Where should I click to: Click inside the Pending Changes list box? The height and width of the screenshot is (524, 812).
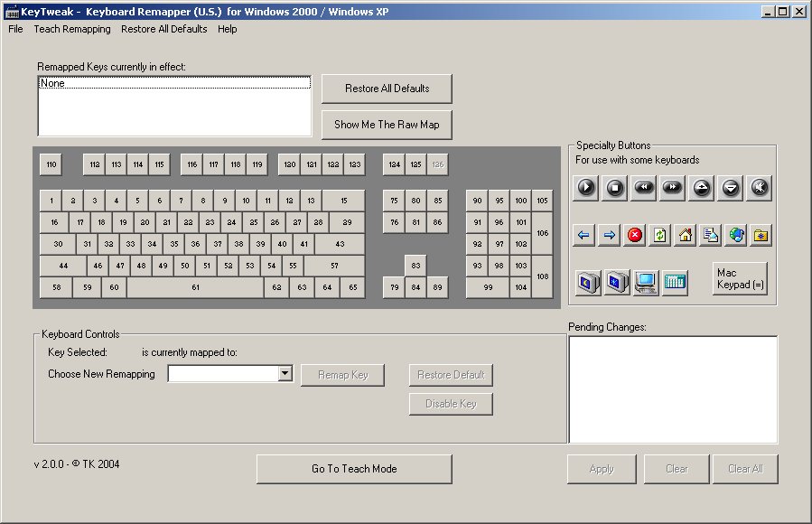point(673,389)
